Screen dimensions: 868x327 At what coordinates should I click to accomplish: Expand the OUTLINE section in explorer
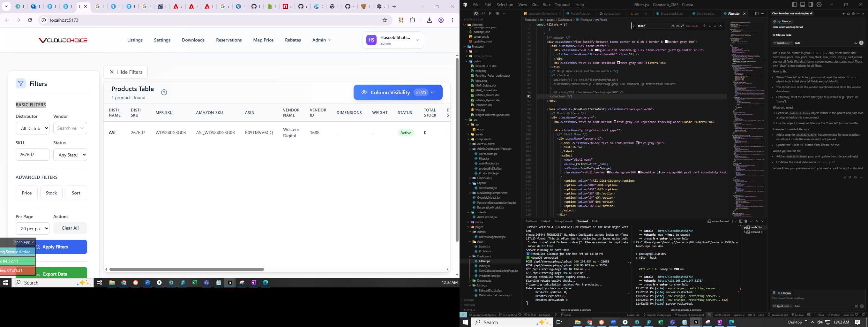(469, 300)
